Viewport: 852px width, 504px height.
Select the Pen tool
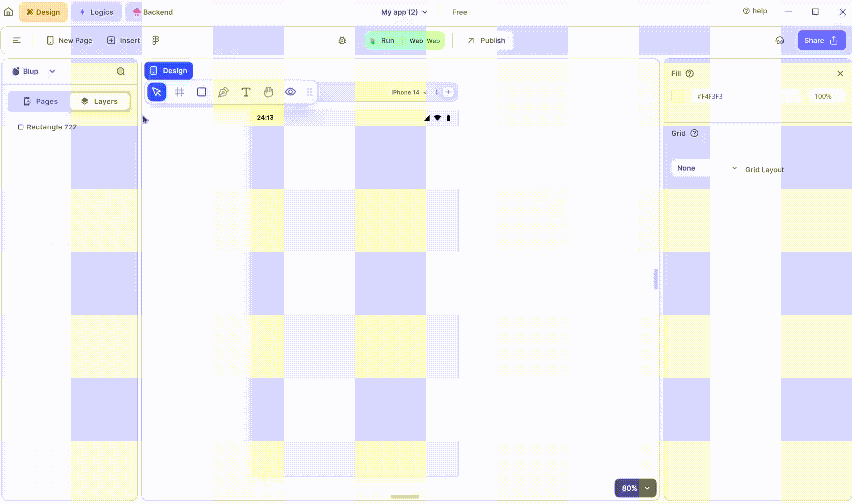(x=223, y=92)
